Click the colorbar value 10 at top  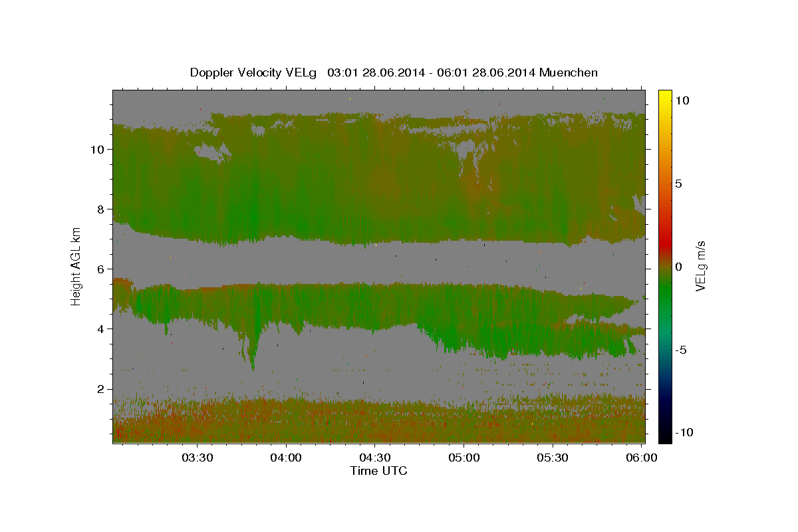pos(681,100)
